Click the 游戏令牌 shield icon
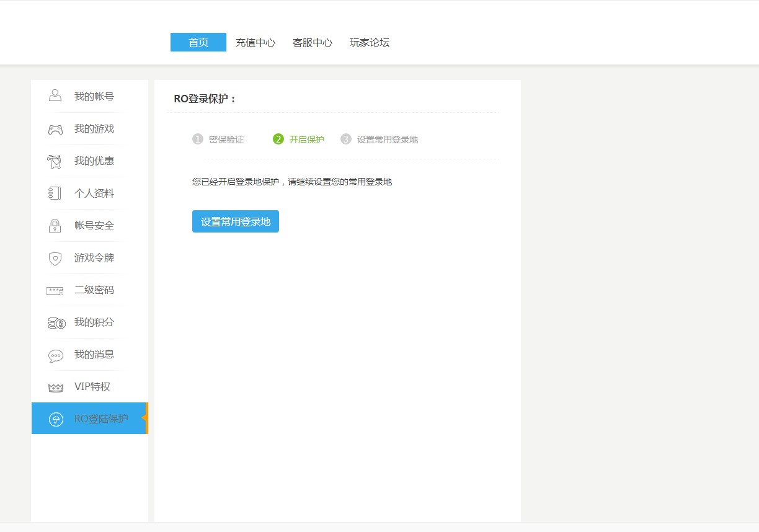Image resolution: width=759 pixels, height=532 pixels. click(x=55, y=258)
